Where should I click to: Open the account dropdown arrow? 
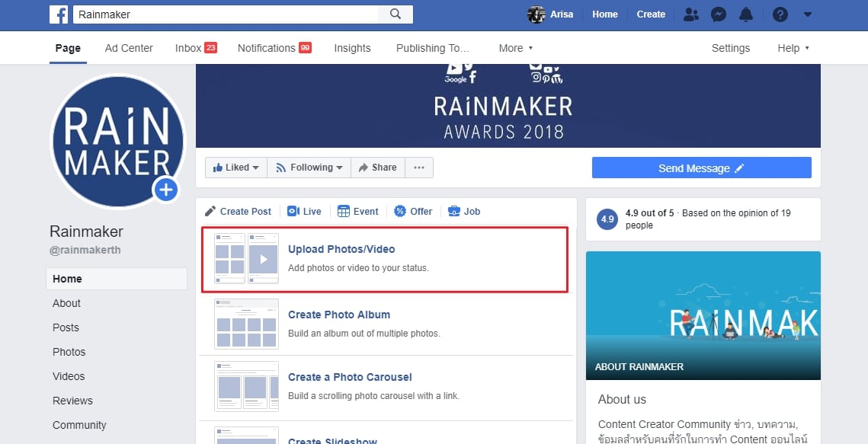[x=808, y=14]
